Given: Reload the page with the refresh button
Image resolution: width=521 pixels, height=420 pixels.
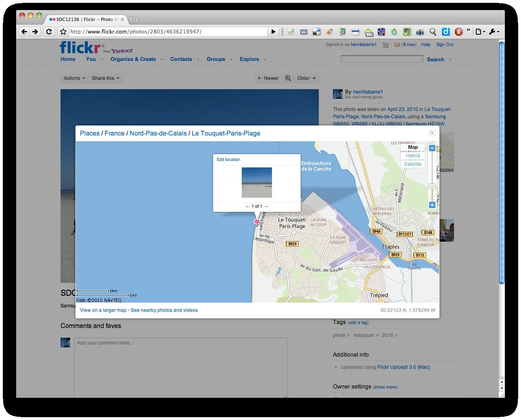Looking at the screenshot, I should [x=49, y=31].
